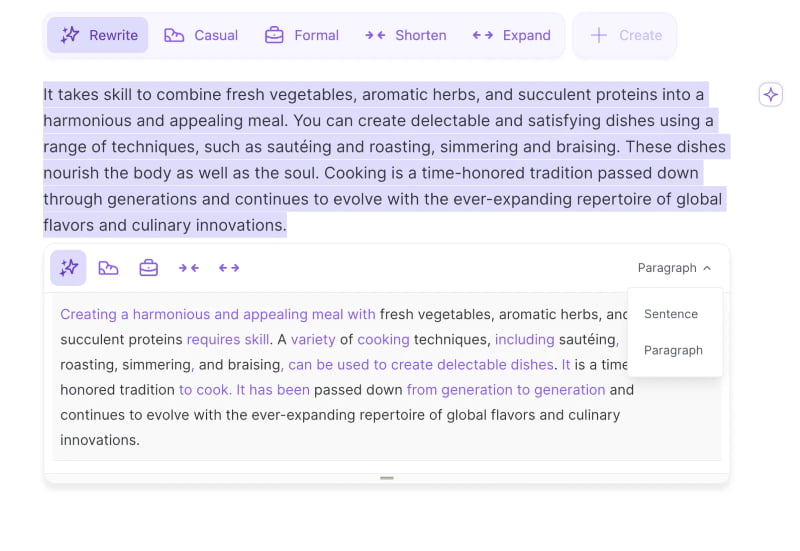Select the rewrite sparkle icon in the result panel
800x551 pixels.
tap(68, 268)
